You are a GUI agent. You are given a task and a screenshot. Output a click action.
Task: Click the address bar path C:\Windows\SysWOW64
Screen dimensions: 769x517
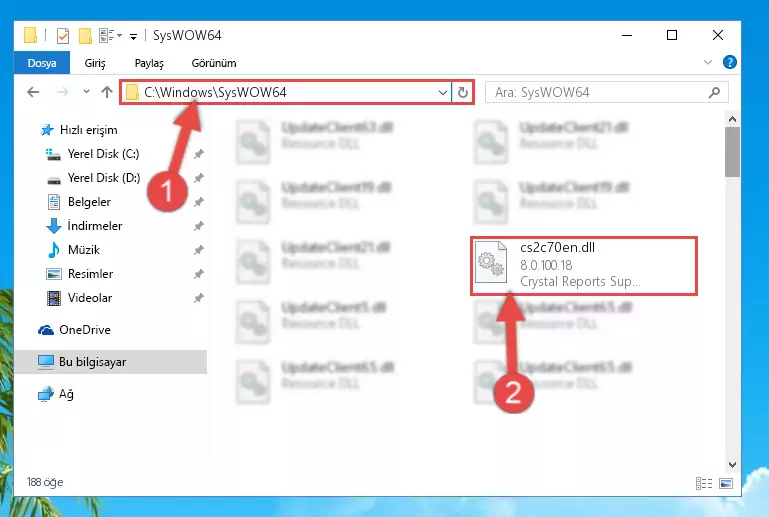(215, 92)
